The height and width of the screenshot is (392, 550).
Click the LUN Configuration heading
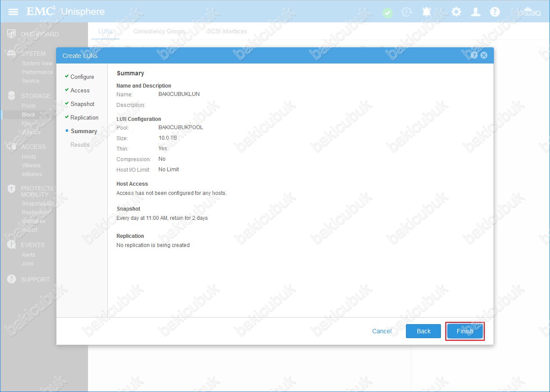[x=139, y=119]
